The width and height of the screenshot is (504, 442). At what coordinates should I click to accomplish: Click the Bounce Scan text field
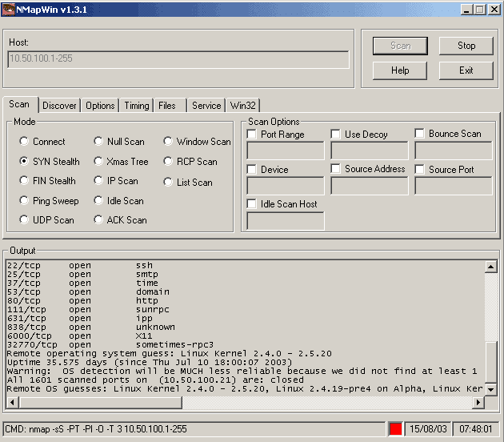(454, 151)
